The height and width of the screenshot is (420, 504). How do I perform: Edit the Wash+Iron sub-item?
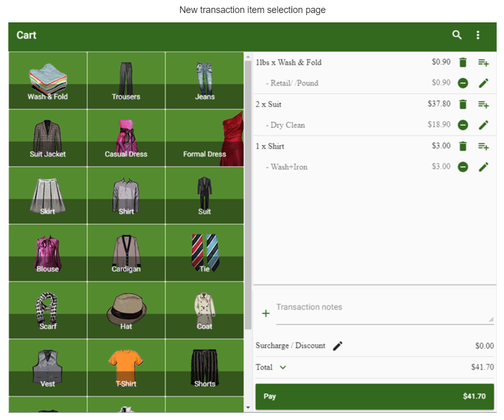tap(483, 167)
